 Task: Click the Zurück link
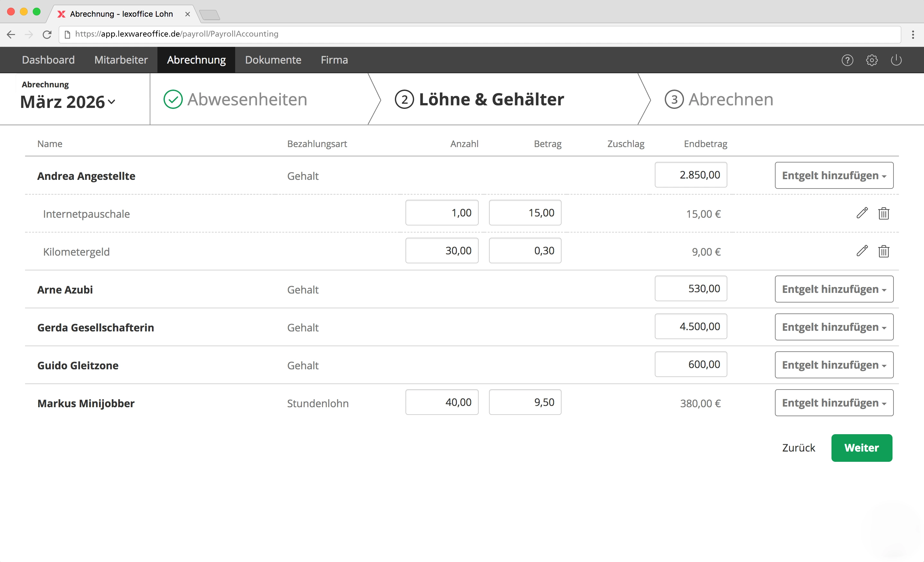[x=798, y=448]
